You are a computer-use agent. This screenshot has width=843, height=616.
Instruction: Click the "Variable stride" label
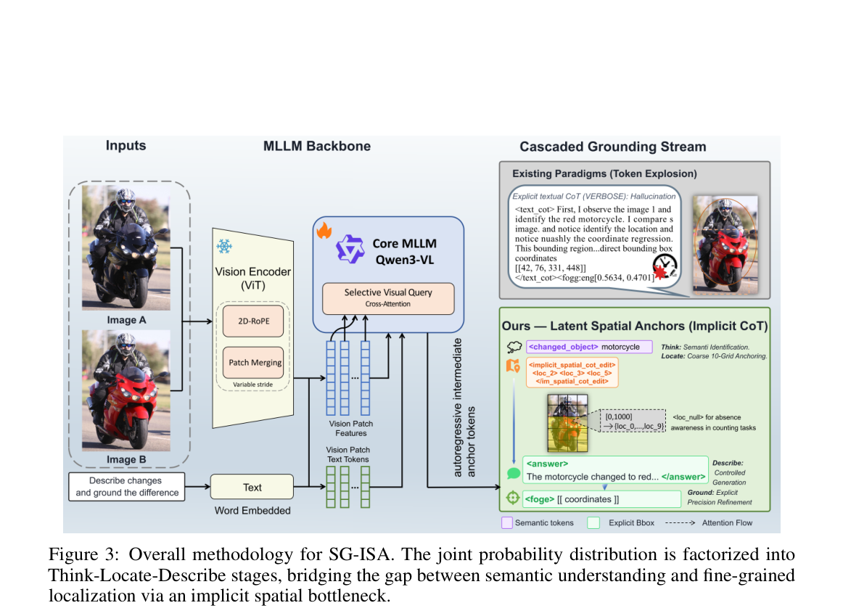(252, 385)
